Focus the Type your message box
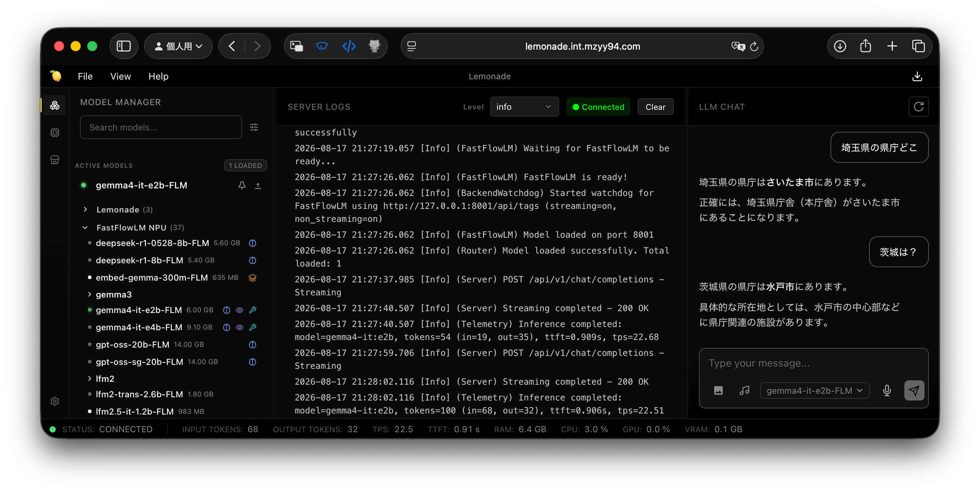980x492 pixels. click(x=814, y=363)
